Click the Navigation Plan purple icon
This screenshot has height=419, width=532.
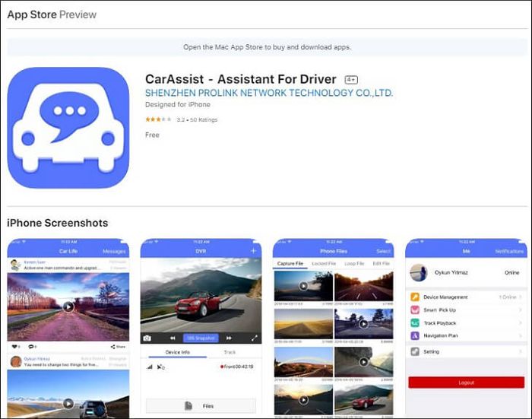tap(415, 335)
